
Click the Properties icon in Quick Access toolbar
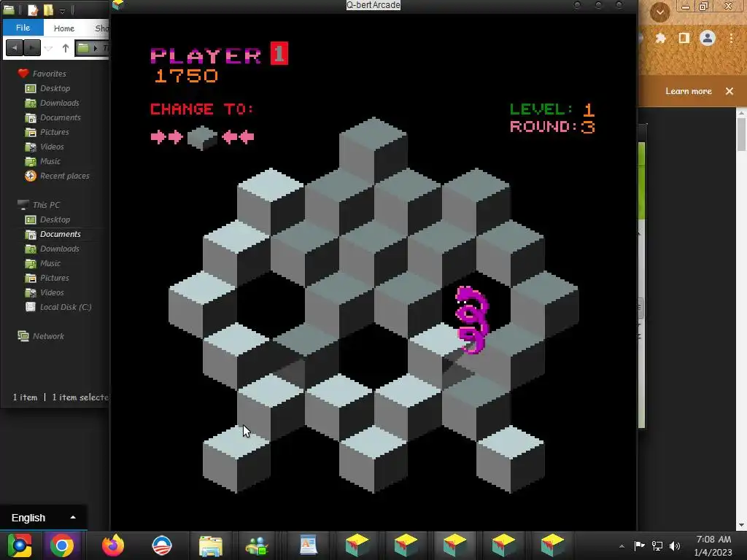coord(32,9)
